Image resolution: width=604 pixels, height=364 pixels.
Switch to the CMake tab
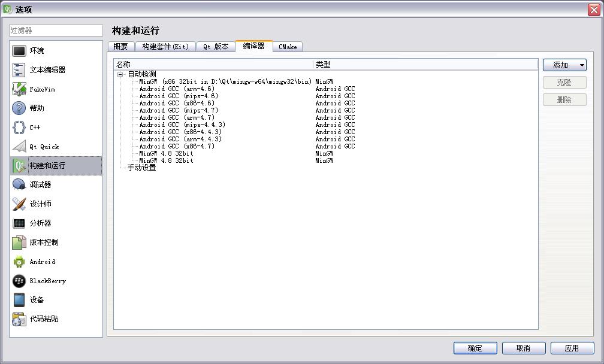click(288, 47)
